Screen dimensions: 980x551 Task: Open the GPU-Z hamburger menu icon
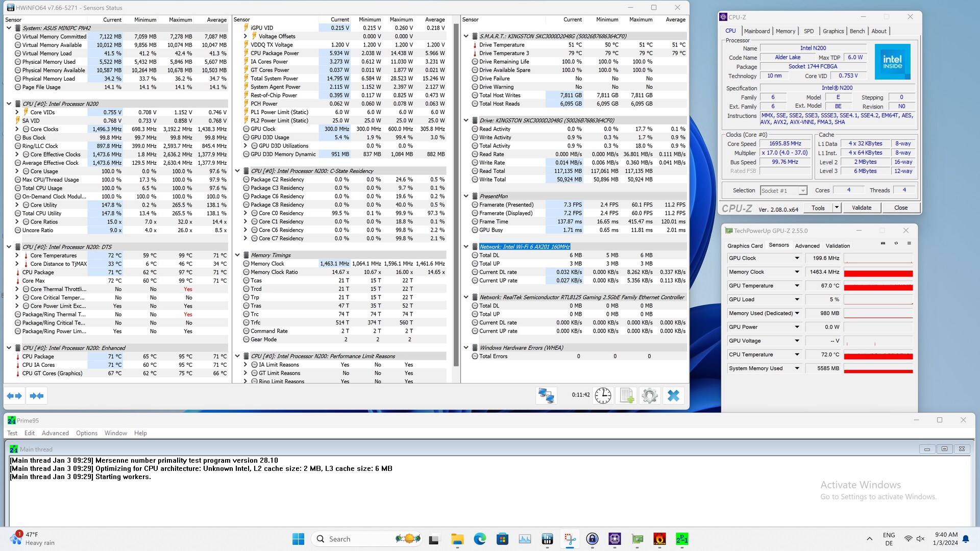(909, 244)
